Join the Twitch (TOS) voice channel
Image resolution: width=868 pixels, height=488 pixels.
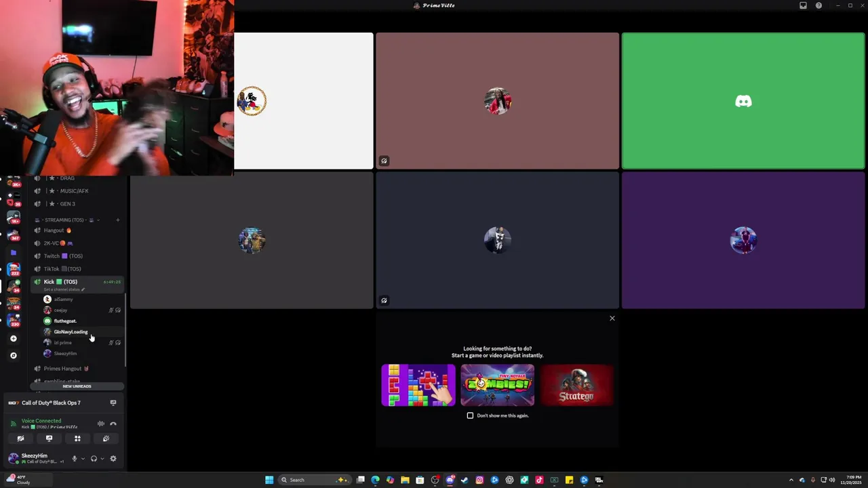coord(78,256)
